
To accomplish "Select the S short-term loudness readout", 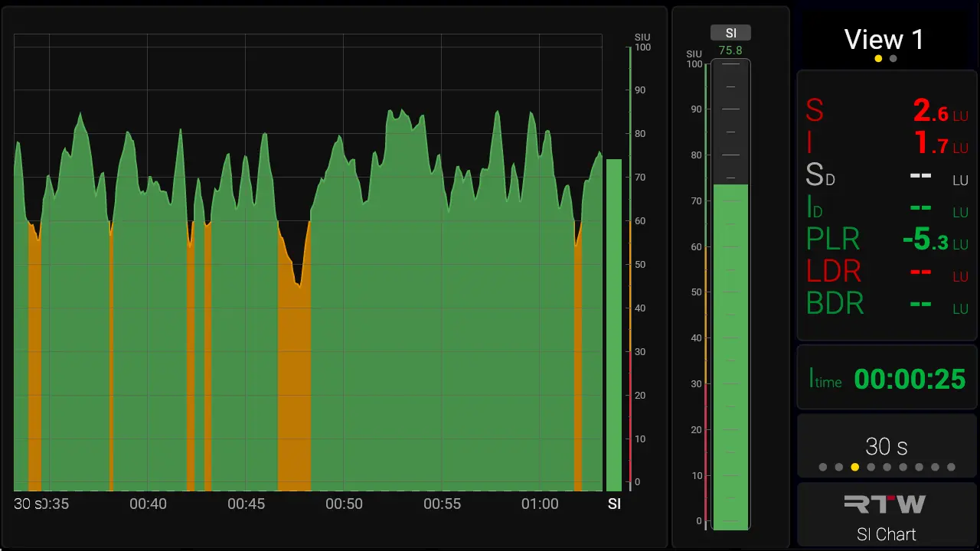I will pyautogui.click(x=887, y=112).
